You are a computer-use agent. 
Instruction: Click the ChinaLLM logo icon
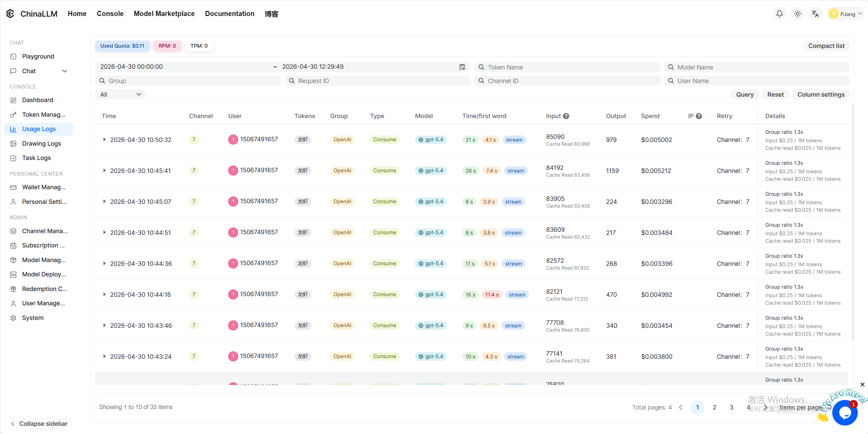tap(10, 14)
